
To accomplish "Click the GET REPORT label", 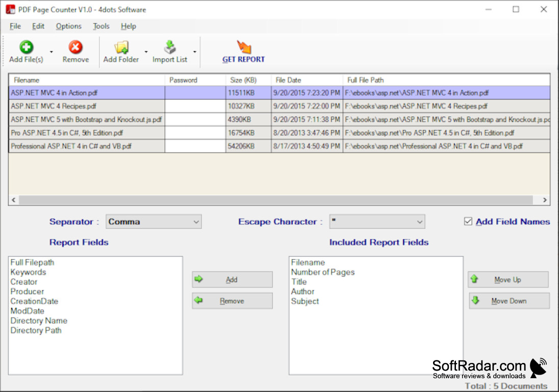I will [243, 60].
